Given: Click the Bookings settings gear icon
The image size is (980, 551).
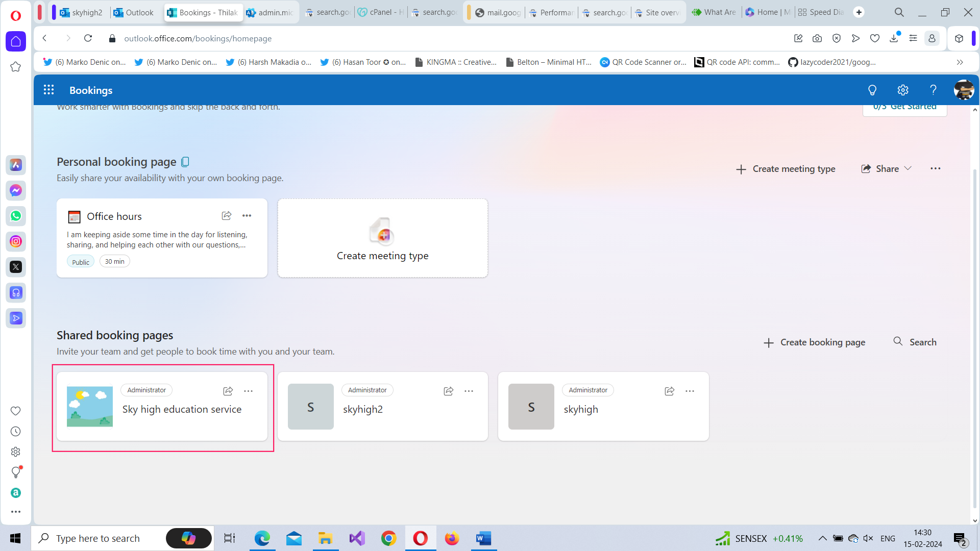Looking at the screenshot, I should pyautogui.click(x=902, y=90).
